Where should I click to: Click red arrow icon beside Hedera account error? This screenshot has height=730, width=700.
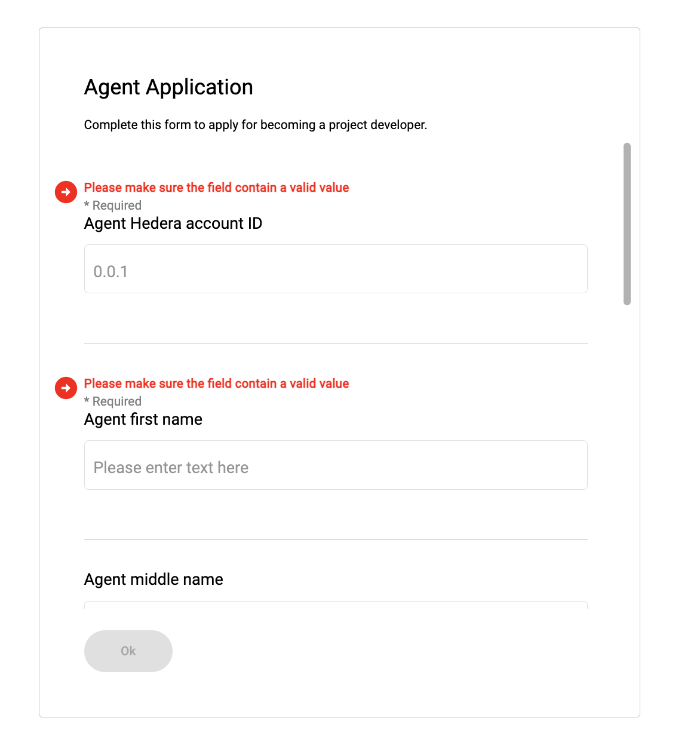66,192
